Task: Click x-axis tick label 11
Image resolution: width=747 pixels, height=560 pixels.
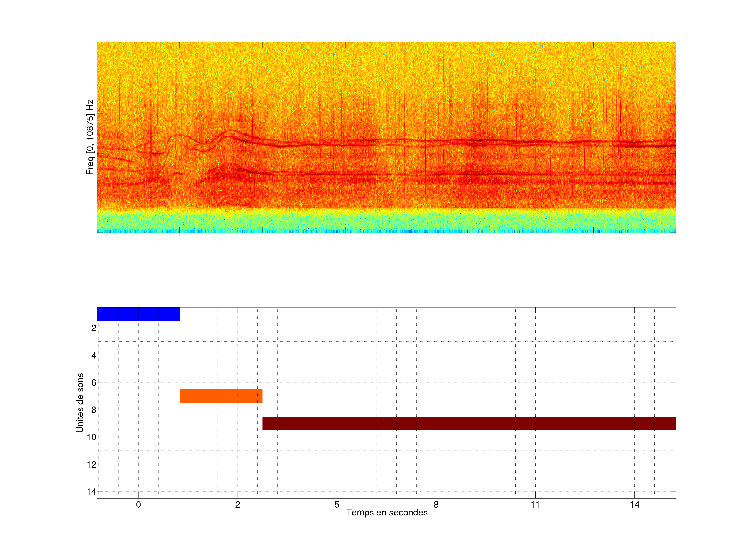Action: (x=535, y=505)
